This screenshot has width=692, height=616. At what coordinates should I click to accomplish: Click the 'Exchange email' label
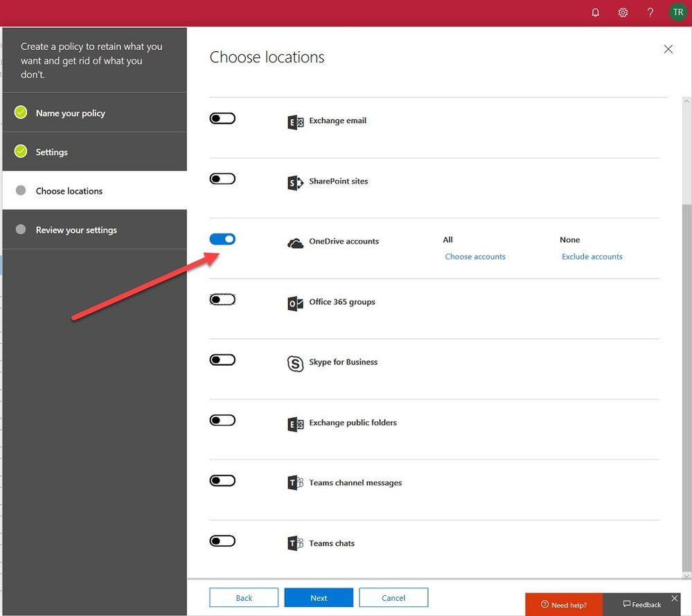pyautogui.click(x=337, y=121)
